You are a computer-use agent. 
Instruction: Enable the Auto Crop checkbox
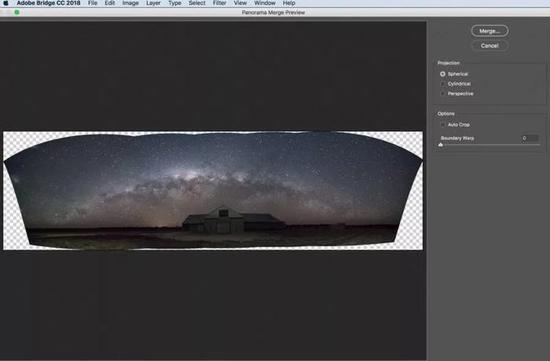[x=443, y=125]
